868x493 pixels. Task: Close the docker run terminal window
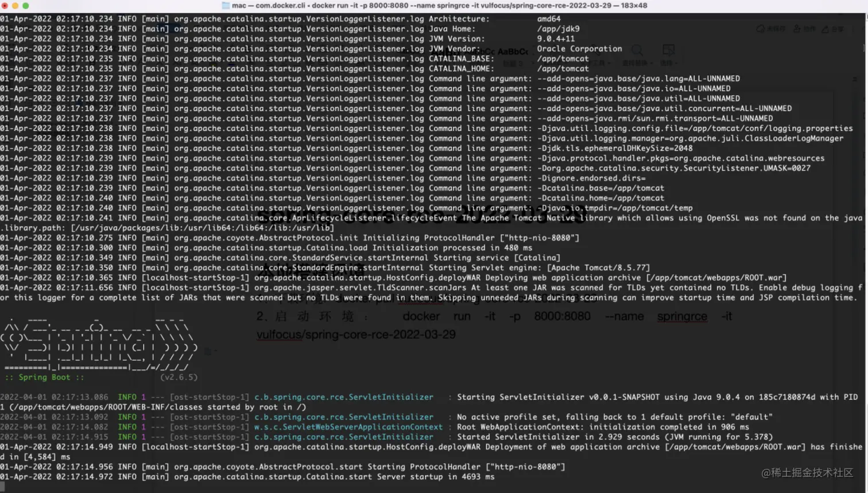coord(5,5)
